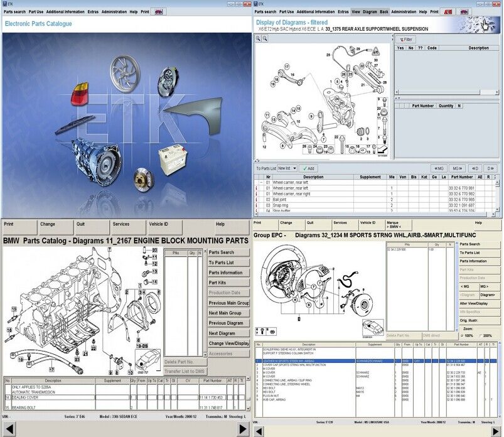Click info icon beside Ball joint row
The image size is (504, 437).
pyautogui.click(x=257, y=199)
